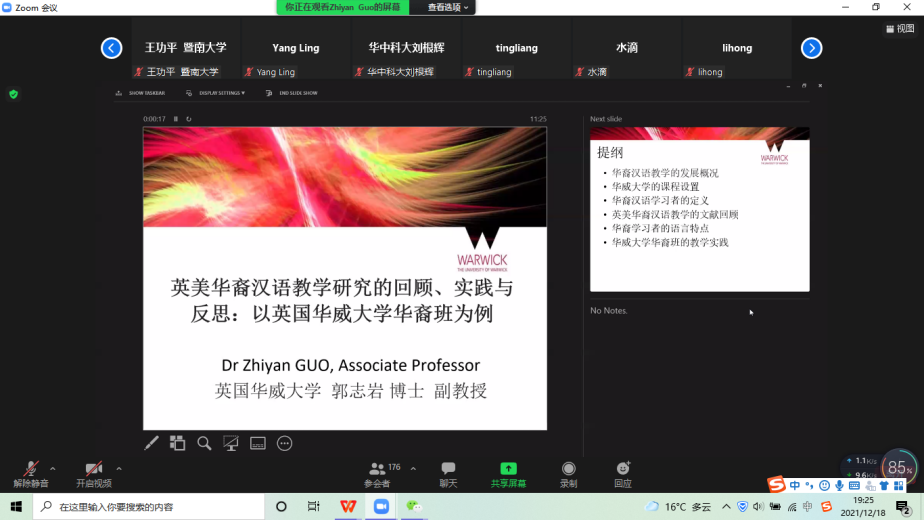
Task: Expand video options arrow beside 开启视频
Action: click(x=119, y=468)
